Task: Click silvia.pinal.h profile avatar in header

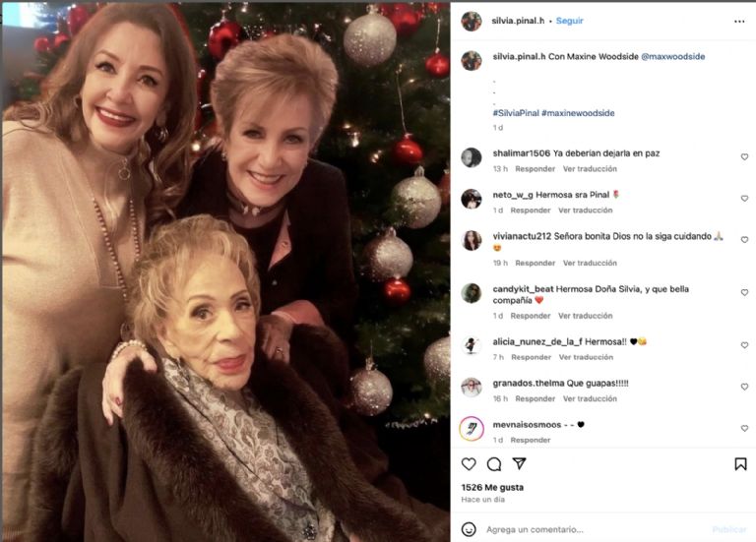Action: 472,21
